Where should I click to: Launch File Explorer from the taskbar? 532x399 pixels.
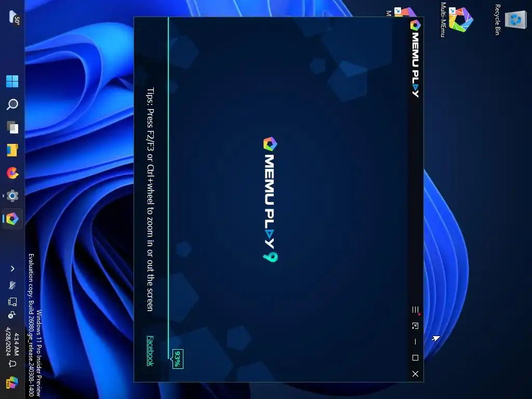(x=12, y=150)
